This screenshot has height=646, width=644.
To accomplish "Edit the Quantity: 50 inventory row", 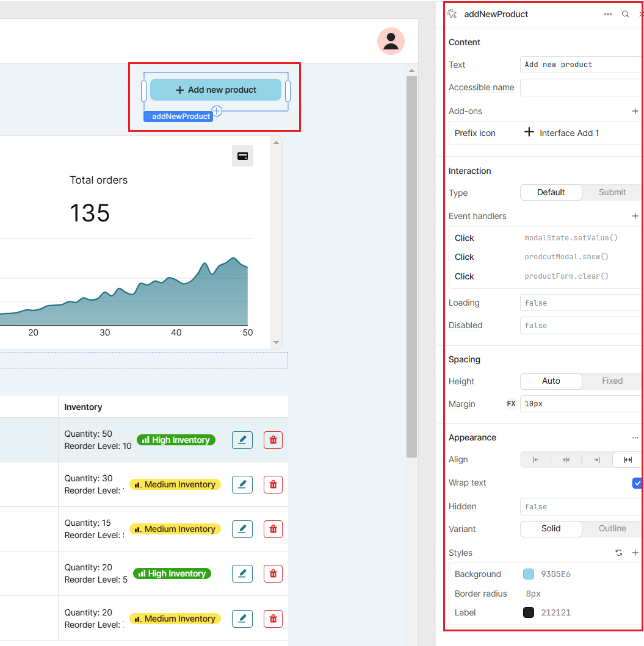I will (x=242, y=440).
